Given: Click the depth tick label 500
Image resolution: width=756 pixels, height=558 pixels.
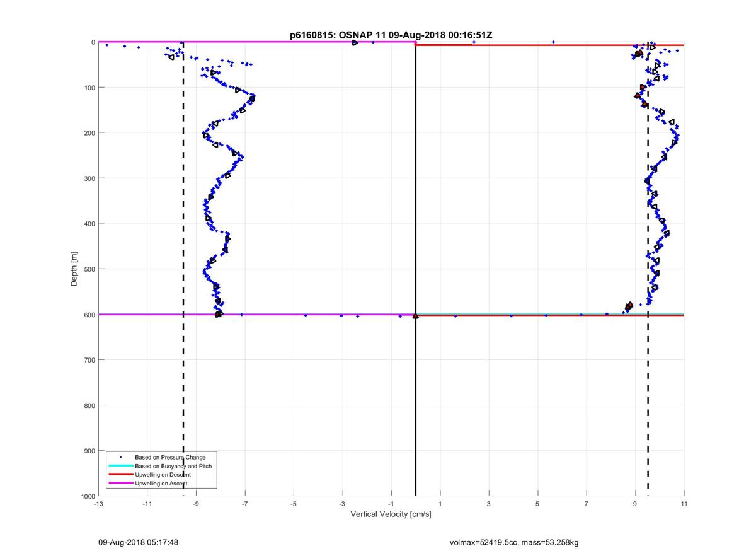Looking at the screenshot, I should point(89,269).
